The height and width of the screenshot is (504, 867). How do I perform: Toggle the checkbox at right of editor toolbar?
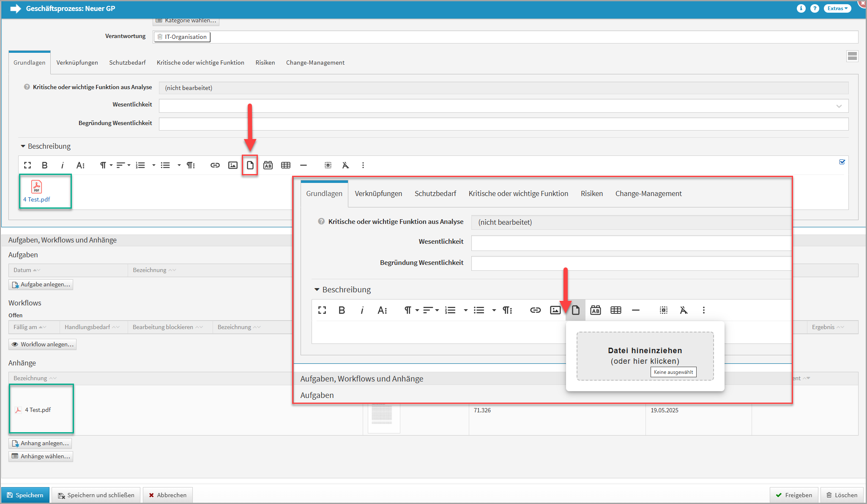(842, 162)
